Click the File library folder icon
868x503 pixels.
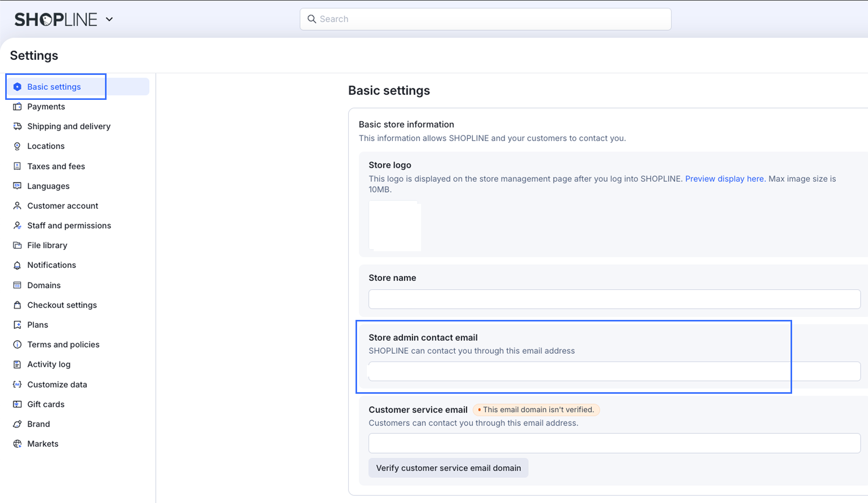(17, 246)
